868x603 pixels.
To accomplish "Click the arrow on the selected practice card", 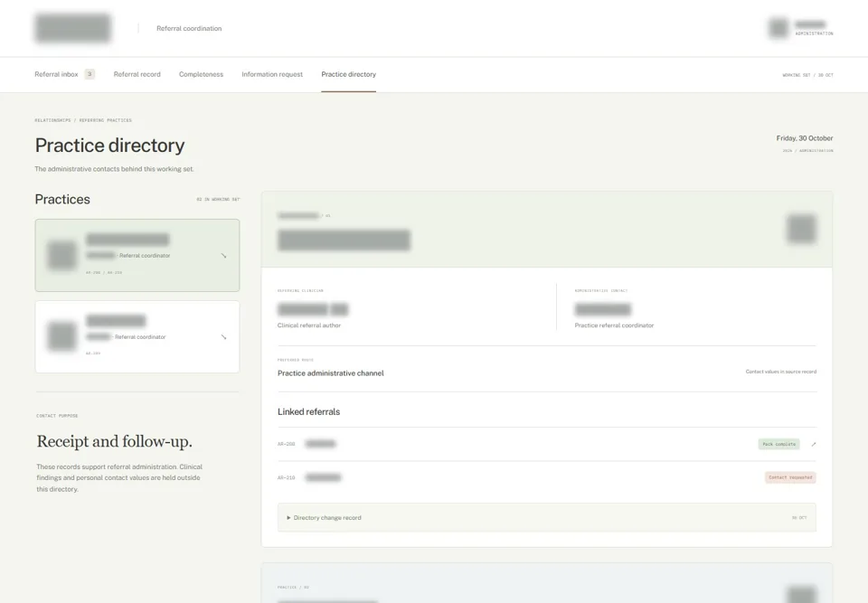I will 223,256.
